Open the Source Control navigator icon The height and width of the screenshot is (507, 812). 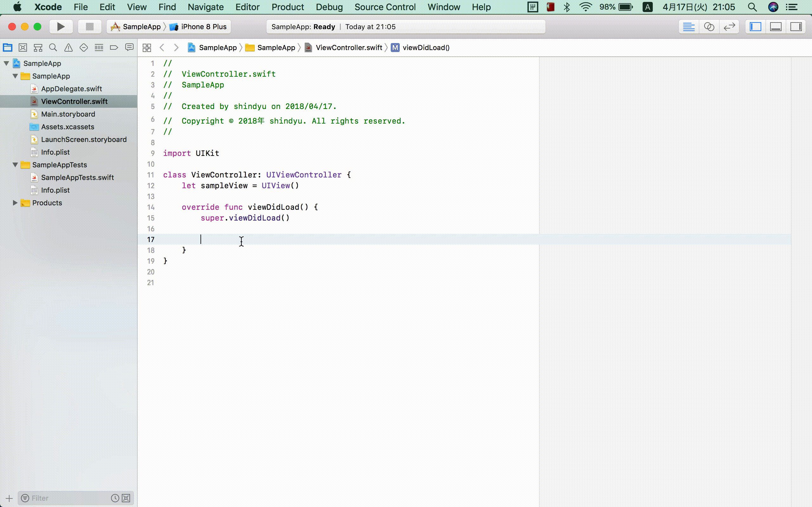(23, 48)
